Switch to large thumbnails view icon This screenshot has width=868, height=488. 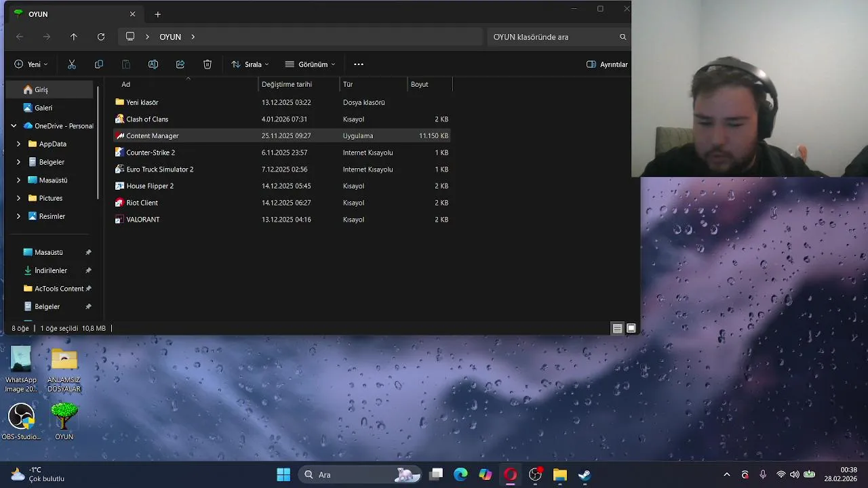coord(631,328)
